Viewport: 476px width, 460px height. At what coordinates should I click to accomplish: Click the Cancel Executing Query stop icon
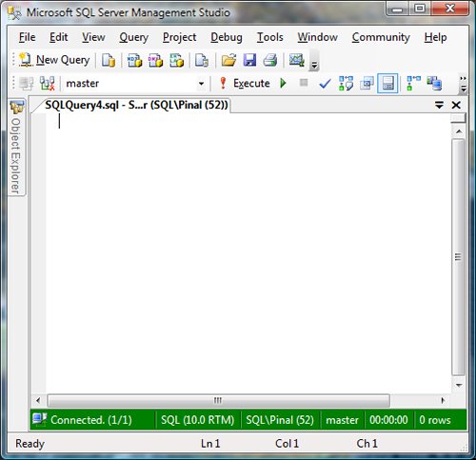point(304,83)
